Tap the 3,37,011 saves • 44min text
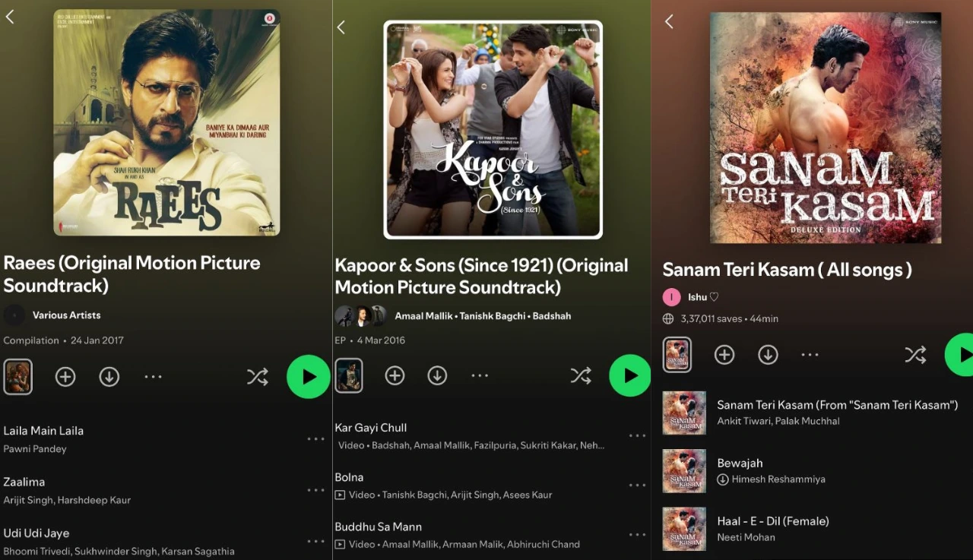The height and width of the screenshot is (560, 973). tap(730, 319)
